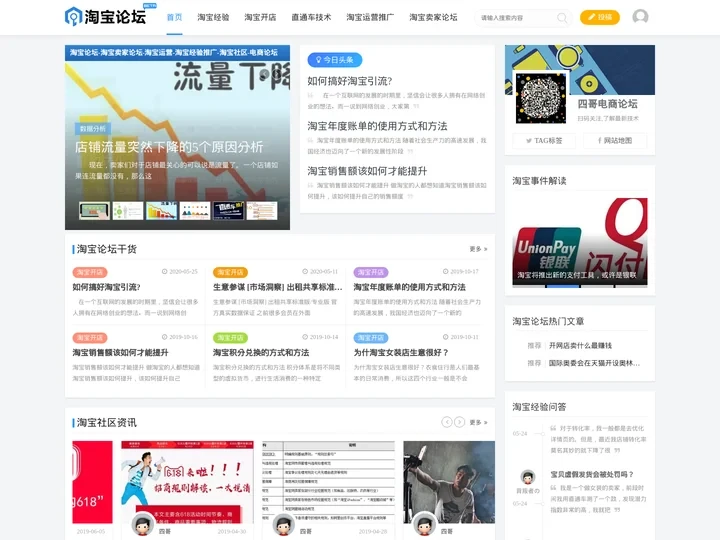Click the 数据分析 tag on slider
The height and width of the screenshot is (540, 720).
click(93, 129)
